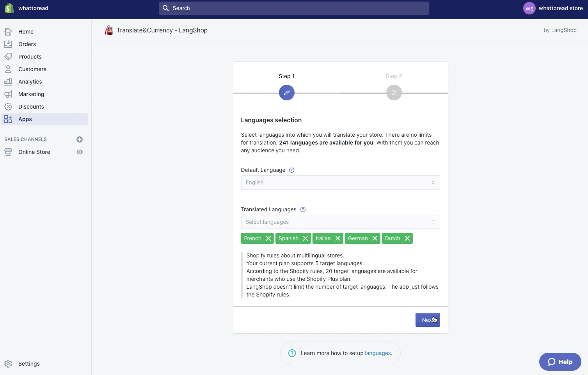Open the Help chat button
Viewport: 588px width, 375px height.
[x=560, y=362]
